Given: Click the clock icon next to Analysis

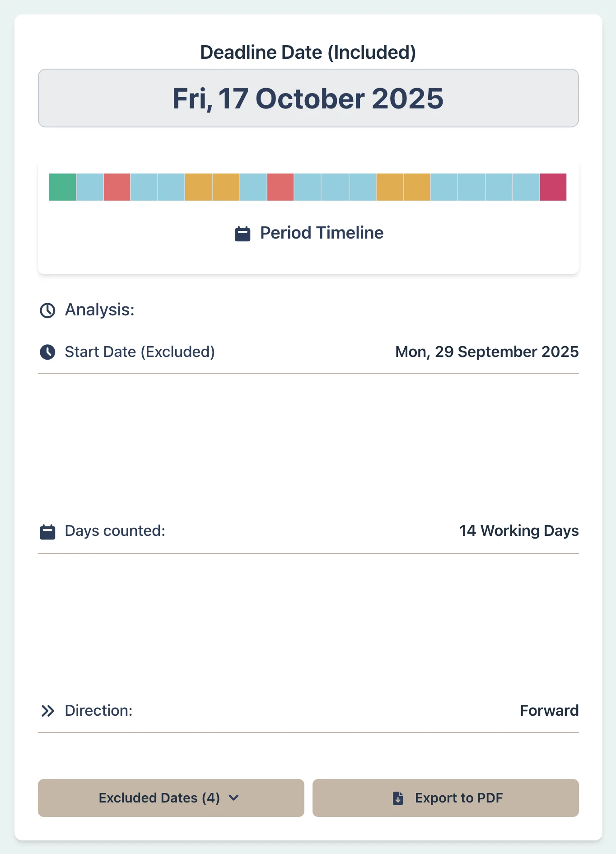Looking at the screenshot, I should pos(47,310).
